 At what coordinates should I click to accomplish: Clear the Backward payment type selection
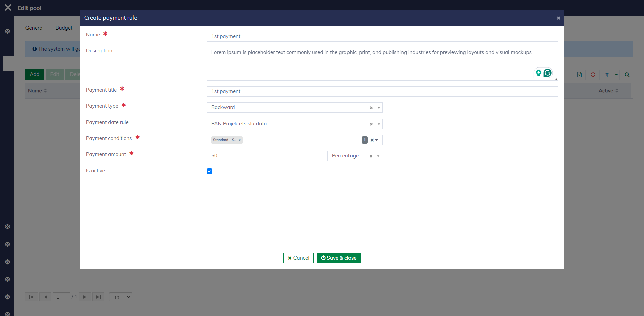(x=371, y=108)
